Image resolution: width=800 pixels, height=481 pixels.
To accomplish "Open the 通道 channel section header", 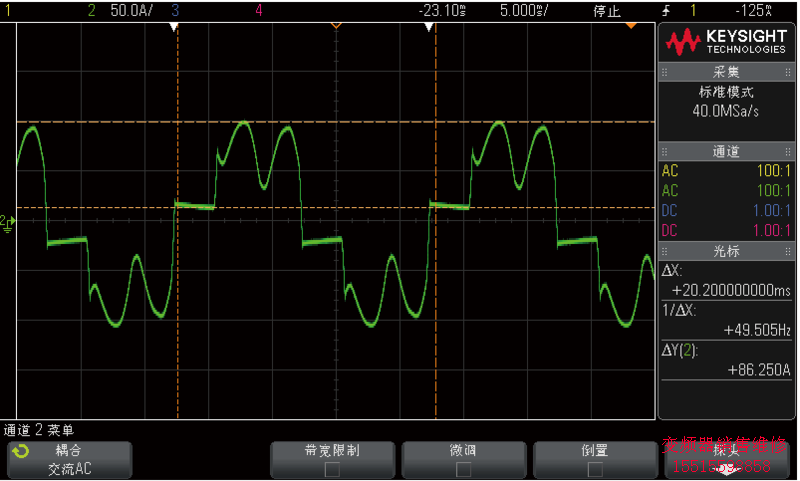I will pyautogui.click(x=726, y=152).
